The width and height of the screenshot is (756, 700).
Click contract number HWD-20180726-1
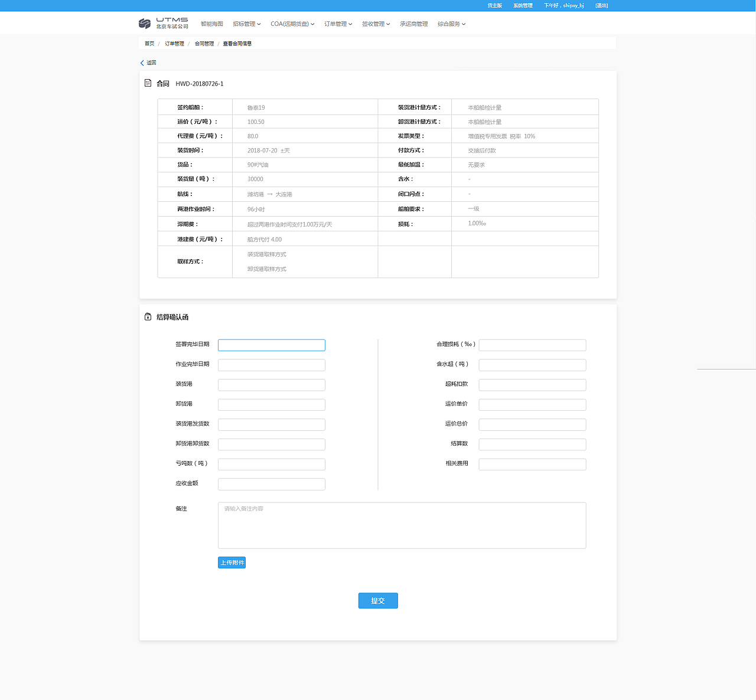(200, 84)
